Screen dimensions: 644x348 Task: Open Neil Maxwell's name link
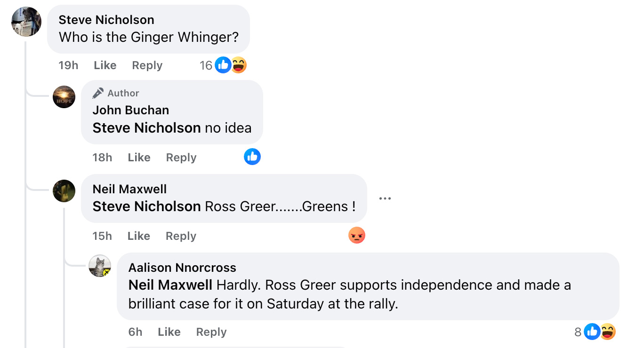pyautogui.click(x=129, y=189)
